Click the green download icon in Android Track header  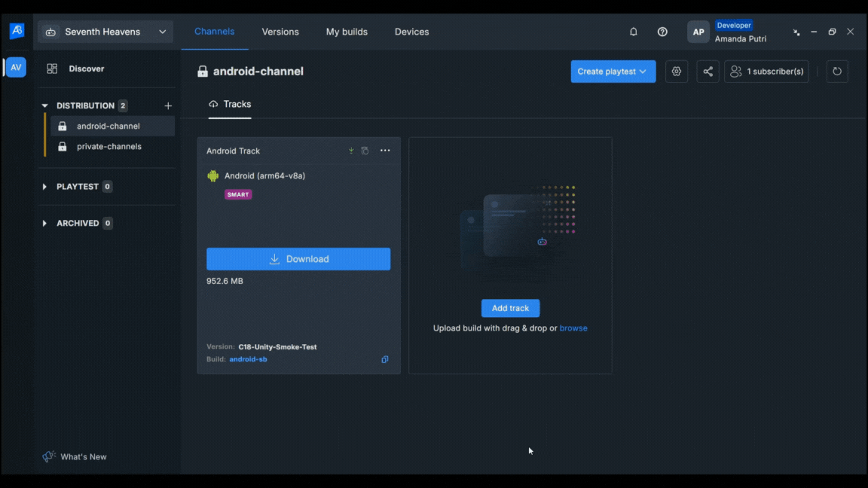(351, 151)
